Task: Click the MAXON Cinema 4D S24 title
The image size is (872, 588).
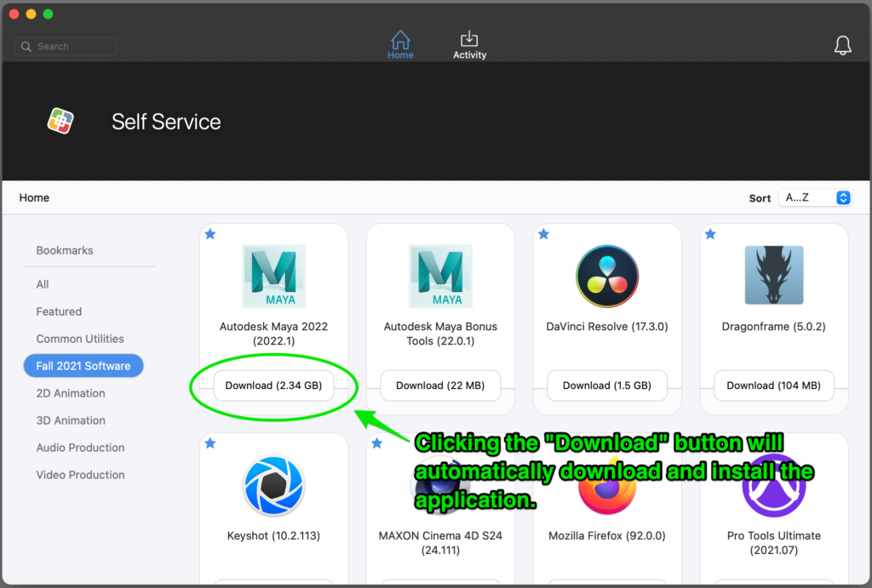Action: (x=440, y=543)
